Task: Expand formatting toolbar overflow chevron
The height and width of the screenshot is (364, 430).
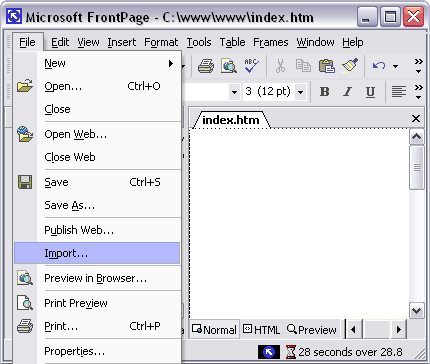Action: pyautogui.click(x=418, y=92)
